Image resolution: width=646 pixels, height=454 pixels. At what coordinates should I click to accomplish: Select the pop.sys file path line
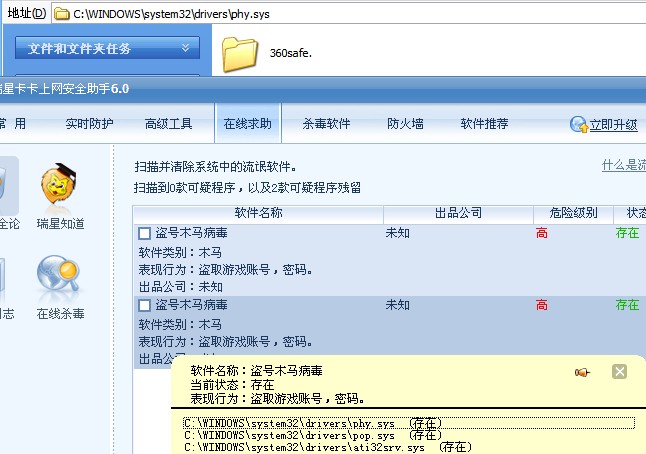tap(313, 435)
